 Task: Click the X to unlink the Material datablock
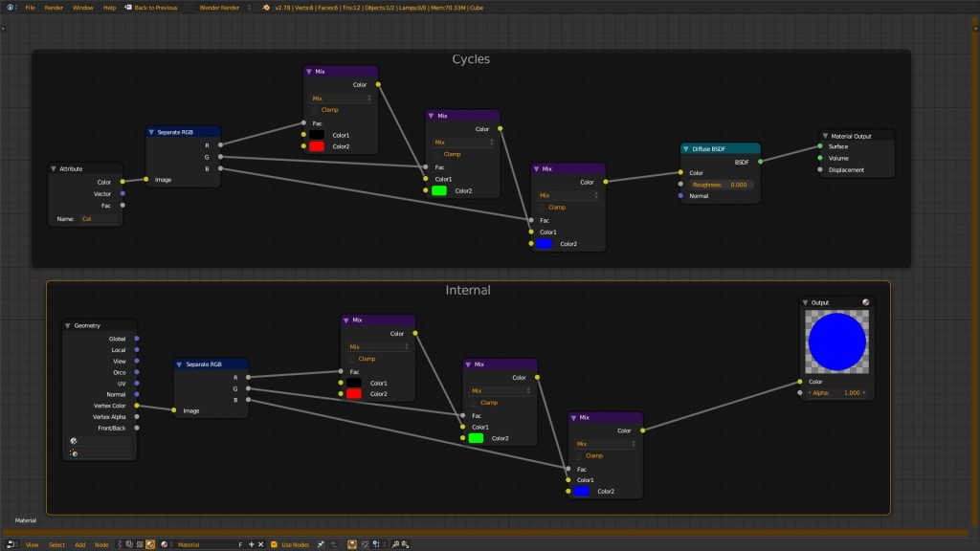[x=262, y=543]
